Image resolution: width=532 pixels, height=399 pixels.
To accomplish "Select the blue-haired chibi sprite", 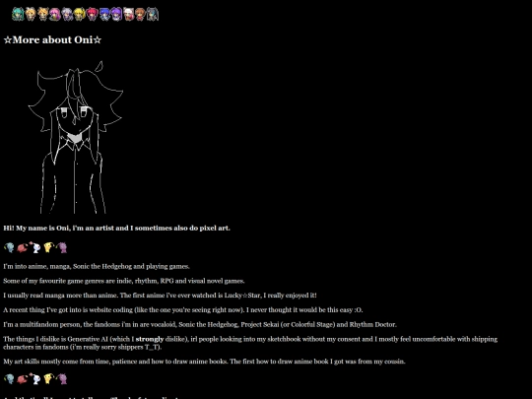I will 103,14.
